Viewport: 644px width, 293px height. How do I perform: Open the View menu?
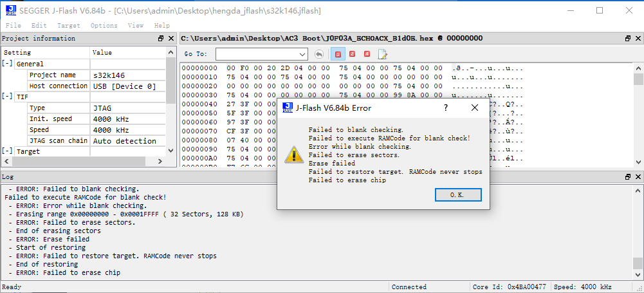pos(136,26)
